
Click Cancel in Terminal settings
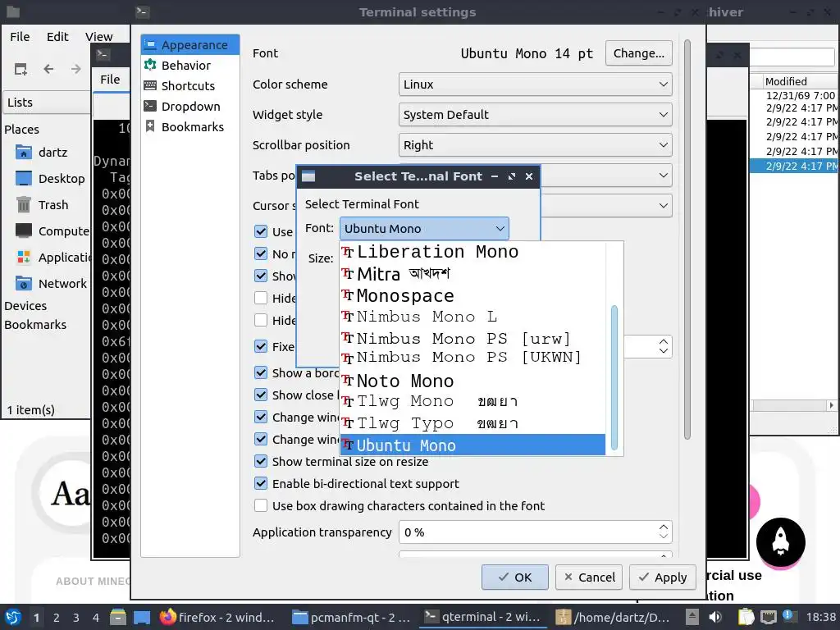click(x=589, y=577)
